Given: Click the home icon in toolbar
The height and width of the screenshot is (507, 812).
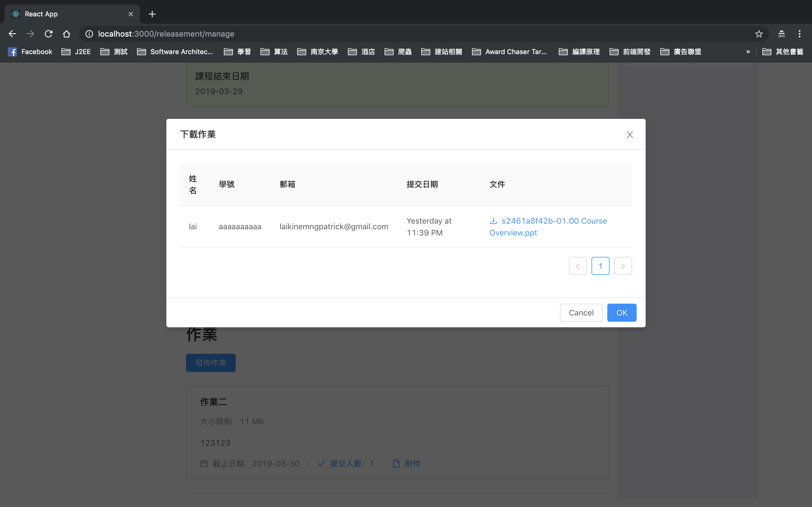Looking at the screenshot, I should pos(67,34).
